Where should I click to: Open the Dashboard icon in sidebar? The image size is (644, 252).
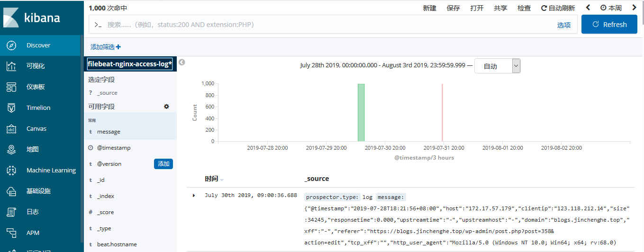coord(12,87)
